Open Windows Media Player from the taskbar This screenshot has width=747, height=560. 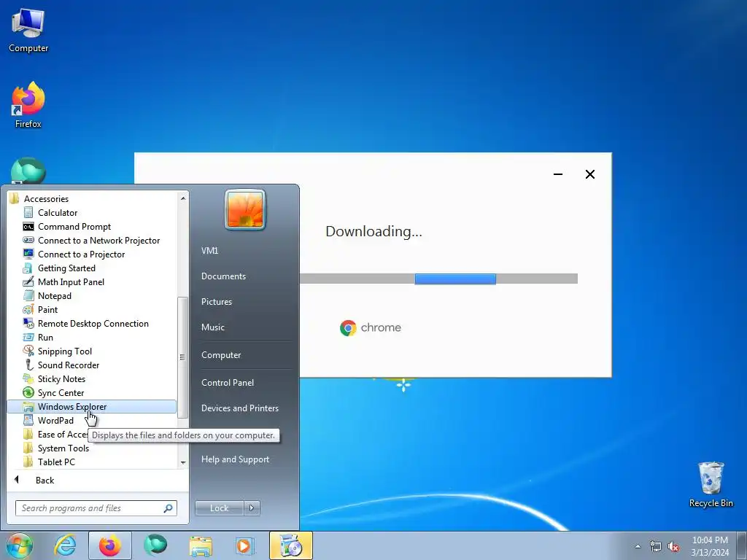coord(245,545)
